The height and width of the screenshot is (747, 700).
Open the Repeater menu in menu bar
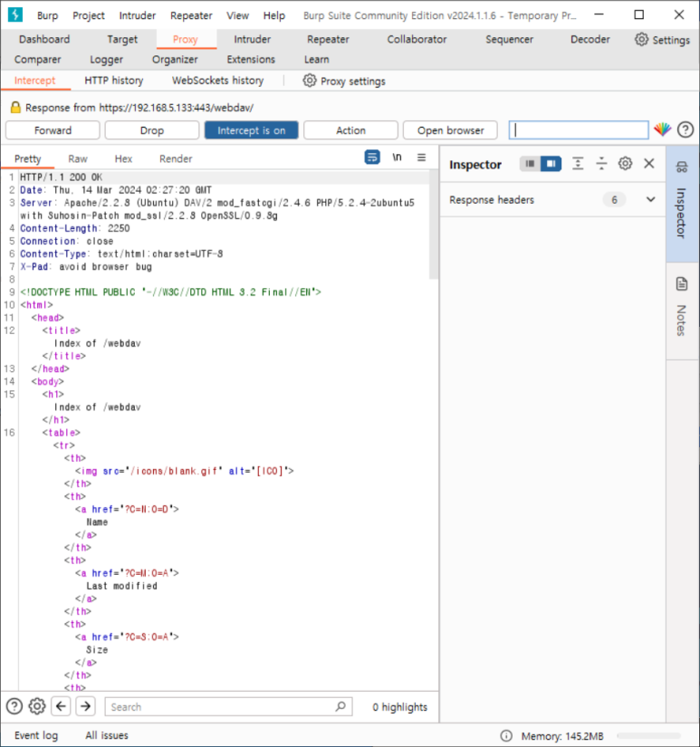pos(191,15)
